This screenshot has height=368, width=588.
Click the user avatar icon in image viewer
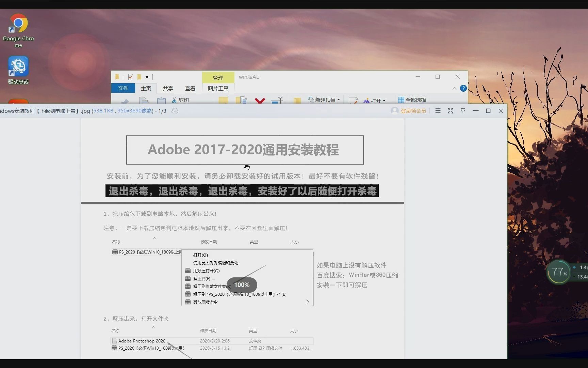pos(395,111)
